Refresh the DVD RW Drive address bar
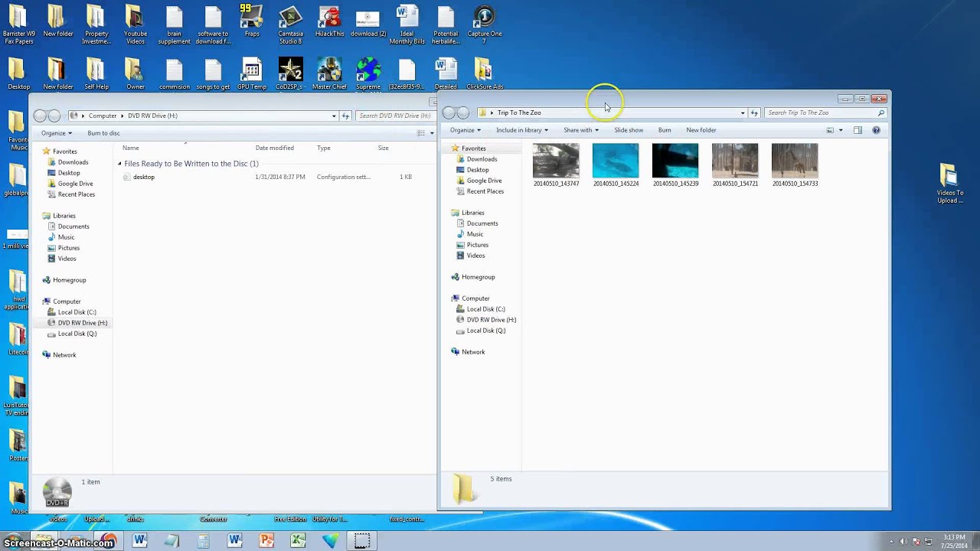 click(345, 116)
